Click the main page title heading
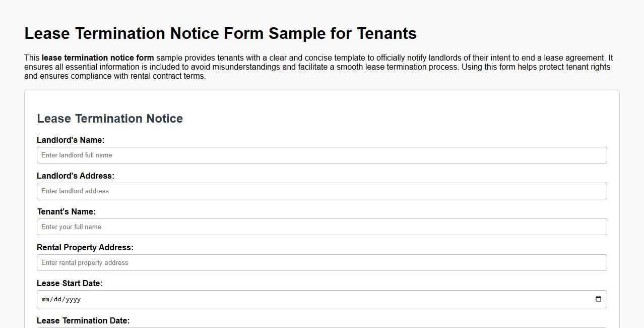Viewport: 644px width, 328px height. click(220, 33)
